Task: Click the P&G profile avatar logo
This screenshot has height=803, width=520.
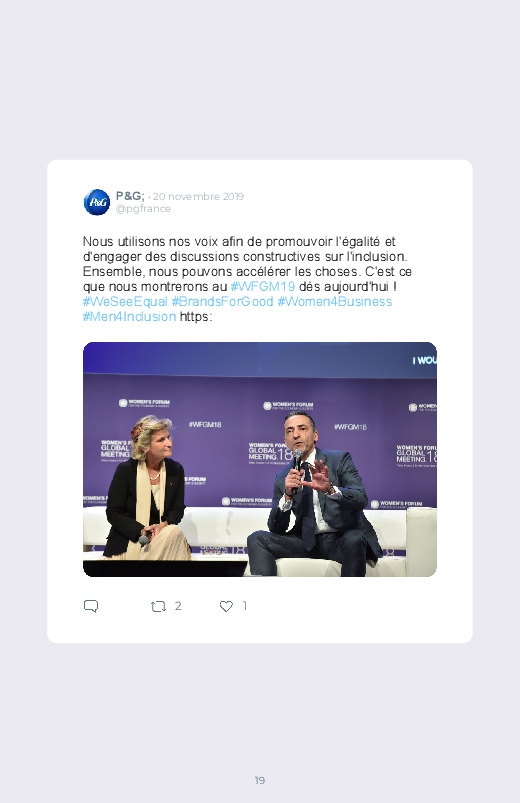Action: click(x=97, y=202)
